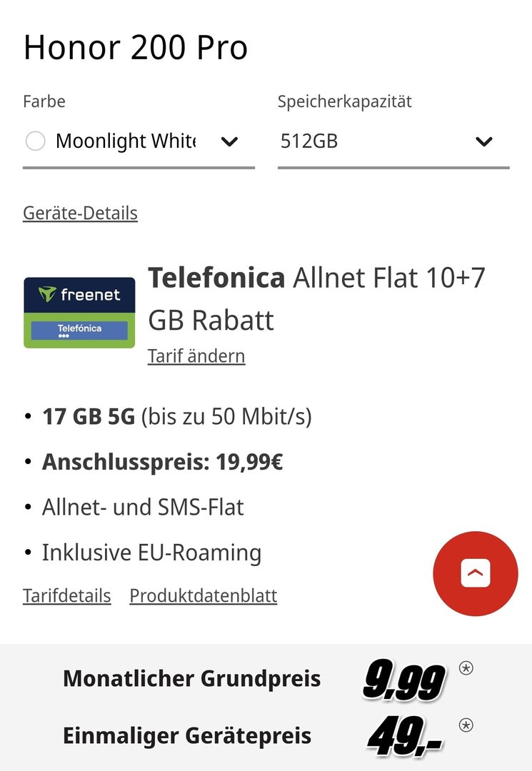Click the Einmaliger Gerätepreis label
Viewport: 532px width, 771px height.
(187, 735)
